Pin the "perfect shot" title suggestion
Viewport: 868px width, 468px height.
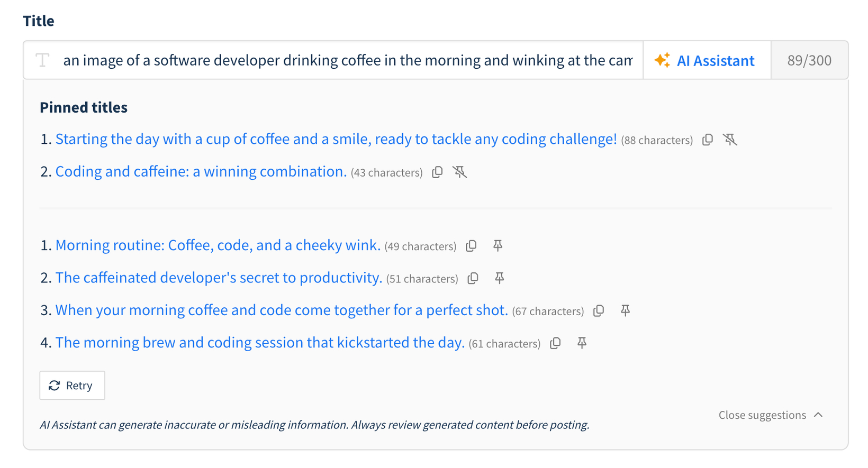(625, 311)
